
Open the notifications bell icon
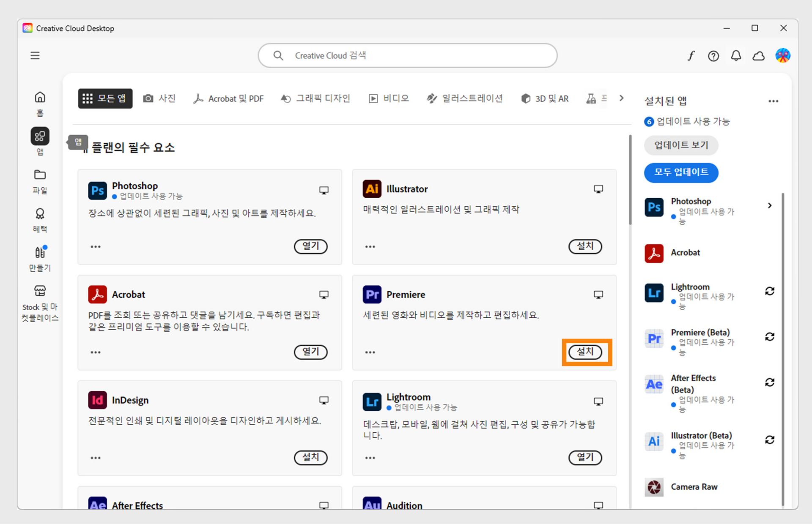coord(736,55)
